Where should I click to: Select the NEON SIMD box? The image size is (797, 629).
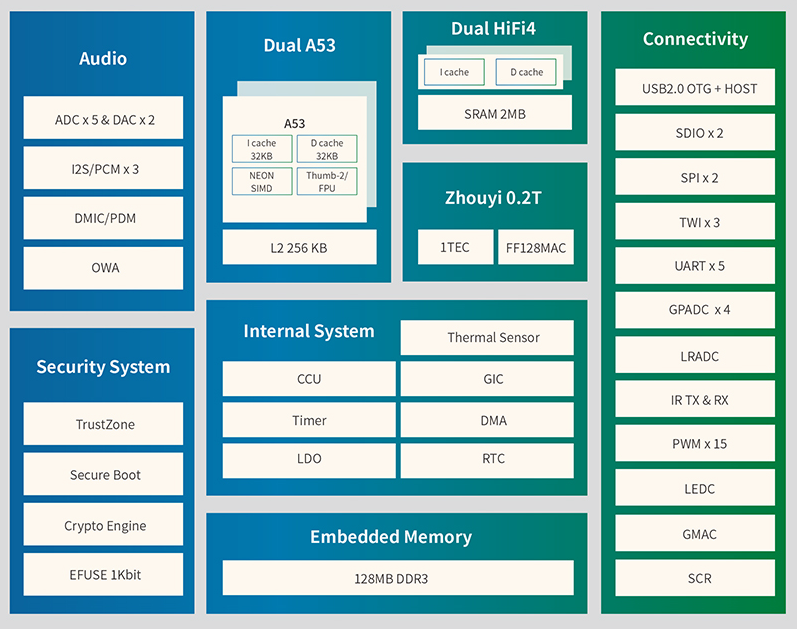pyautogui.click(x=262, y=181)
